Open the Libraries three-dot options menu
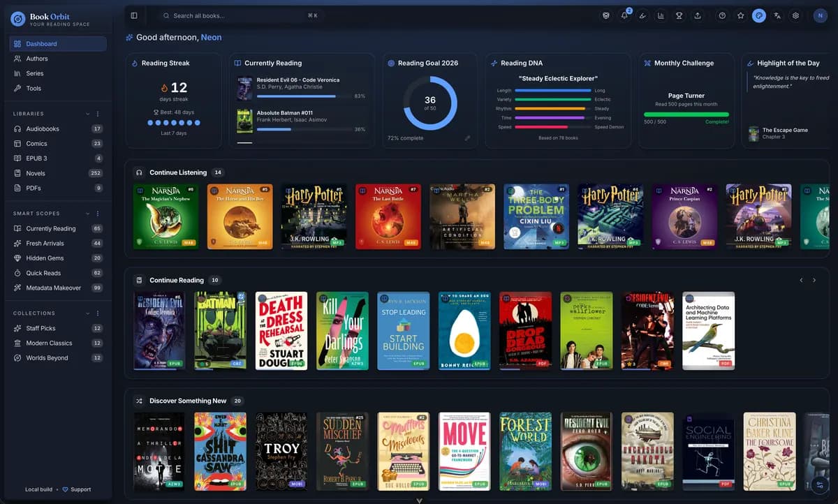This screenshot has height=504, width=838. (x=98, y=114)
